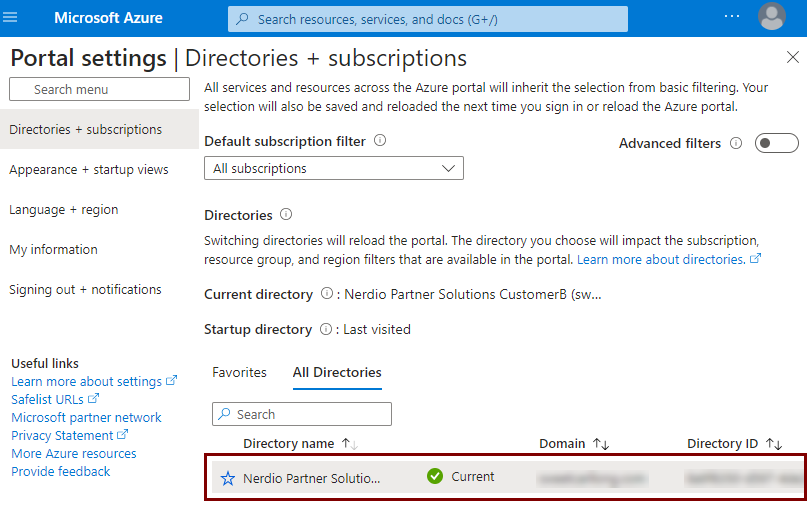
Task: Click Nerdio Partner Solutions CustomerB current directory text
Action: click(472, 294)
